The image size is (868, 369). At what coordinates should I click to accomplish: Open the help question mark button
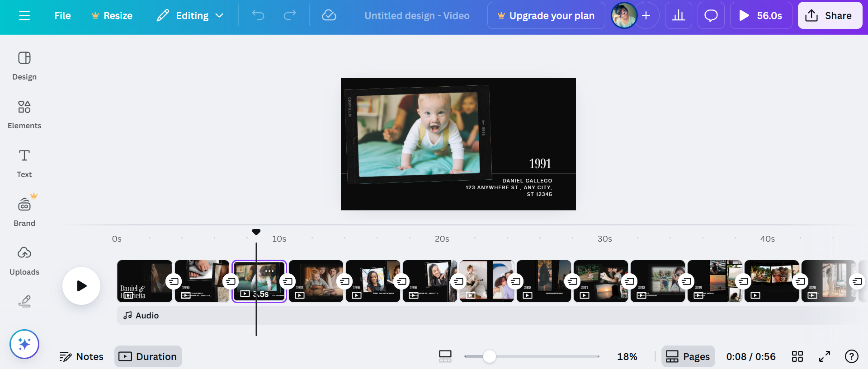852,357
